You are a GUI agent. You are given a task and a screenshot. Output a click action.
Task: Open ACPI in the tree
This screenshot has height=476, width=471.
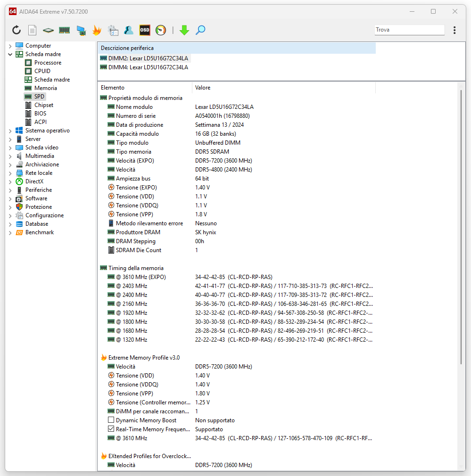coord(41,122)
